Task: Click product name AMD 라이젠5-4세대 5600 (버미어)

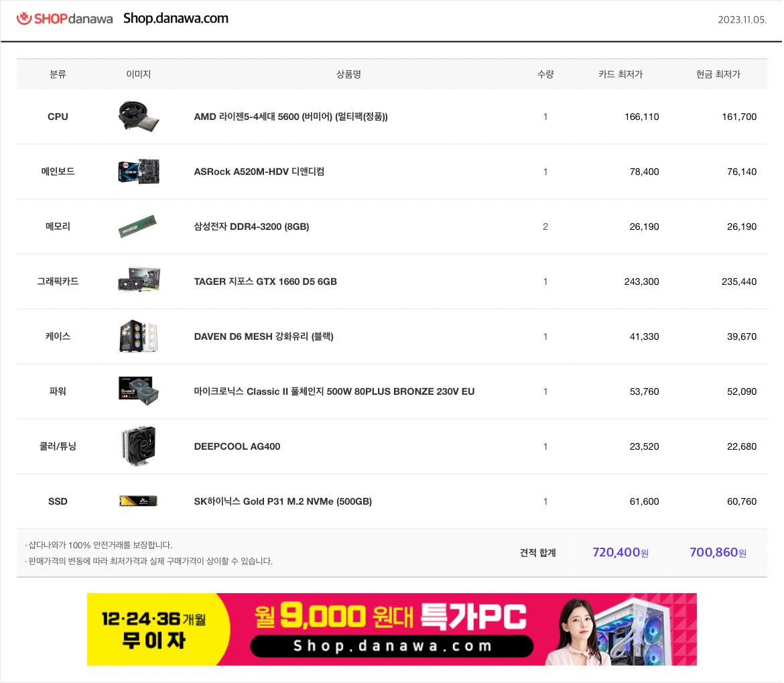Action: 291,117
